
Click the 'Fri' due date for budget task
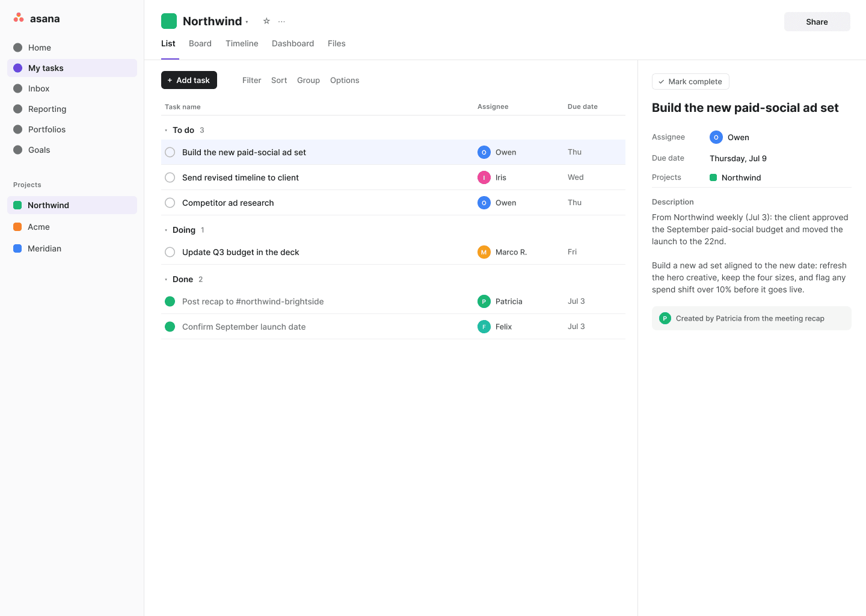click(572, 252)
